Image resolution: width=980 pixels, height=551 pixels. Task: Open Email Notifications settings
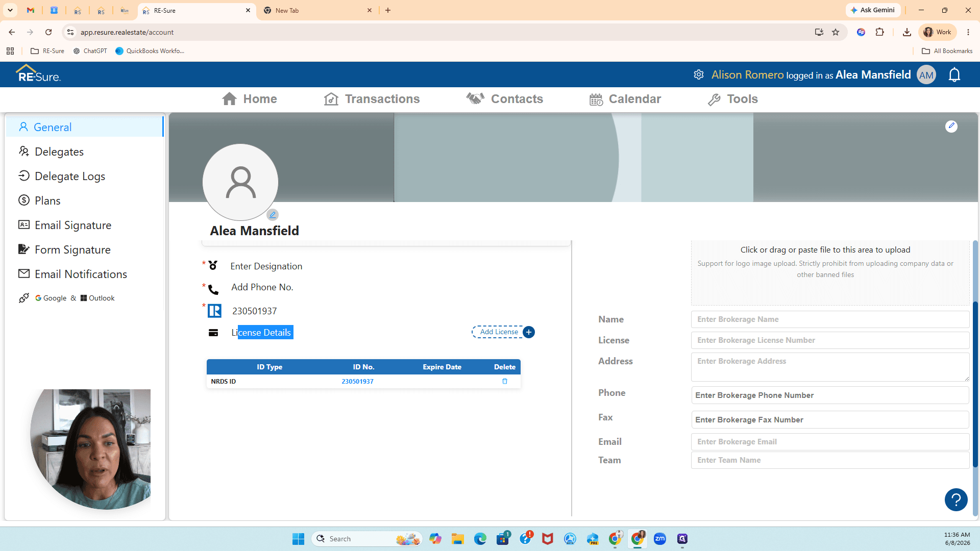(85, 274)
